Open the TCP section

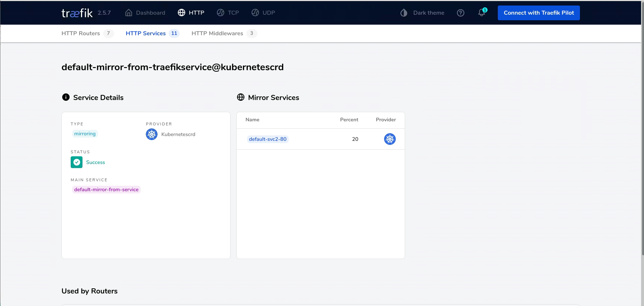point(228,13)
